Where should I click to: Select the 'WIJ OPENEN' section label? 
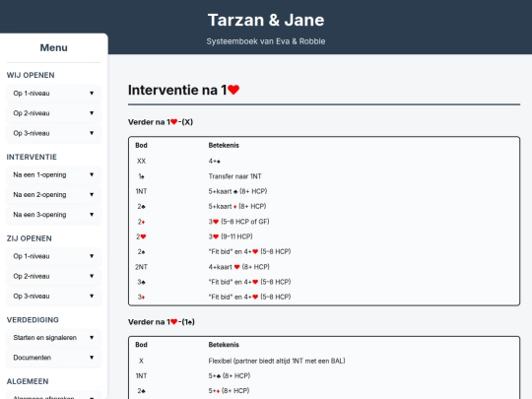point(31,75)
